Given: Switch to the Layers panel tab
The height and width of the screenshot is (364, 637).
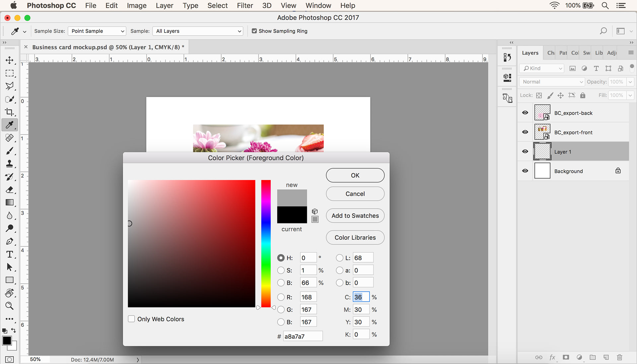Looking at the screenshot, I should click(530, 53).
